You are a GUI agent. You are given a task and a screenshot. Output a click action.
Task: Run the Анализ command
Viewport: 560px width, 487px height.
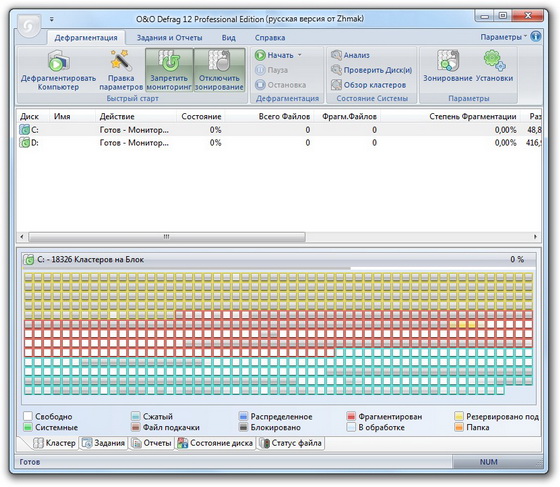point(350,55)
